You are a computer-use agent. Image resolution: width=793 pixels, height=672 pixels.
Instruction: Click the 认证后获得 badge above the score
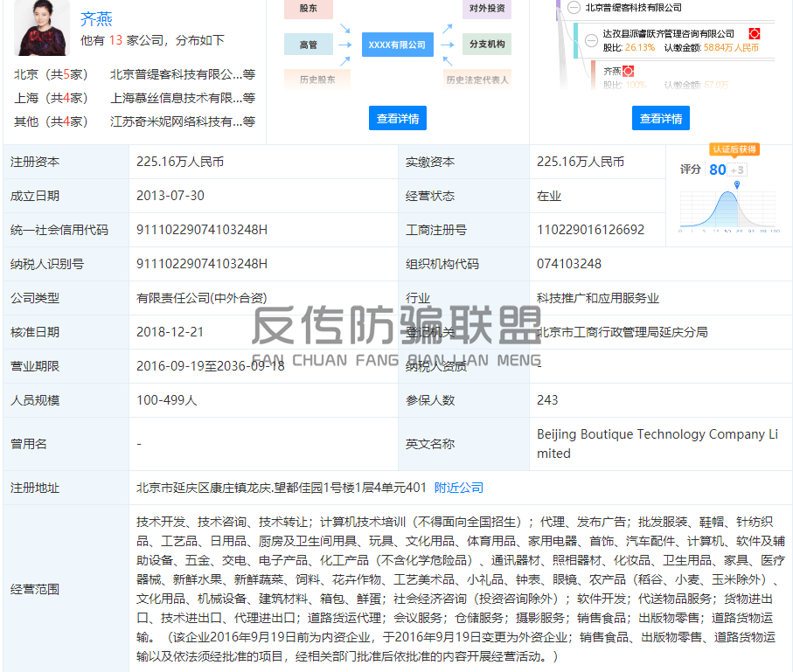tap(734, 149)
